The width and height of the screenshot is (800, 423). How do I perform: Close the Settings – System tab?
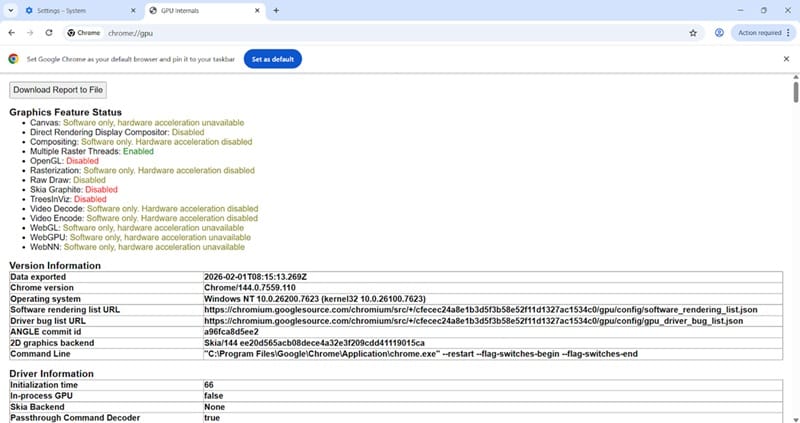pos(133,11)
